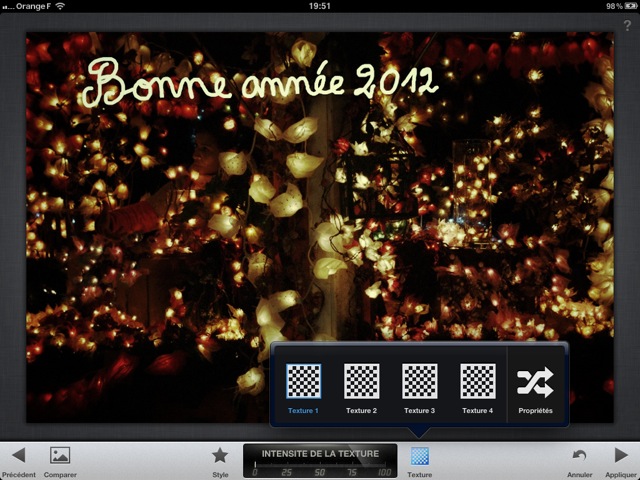Tap the 19:51 clock in status bar

(320, 6)
